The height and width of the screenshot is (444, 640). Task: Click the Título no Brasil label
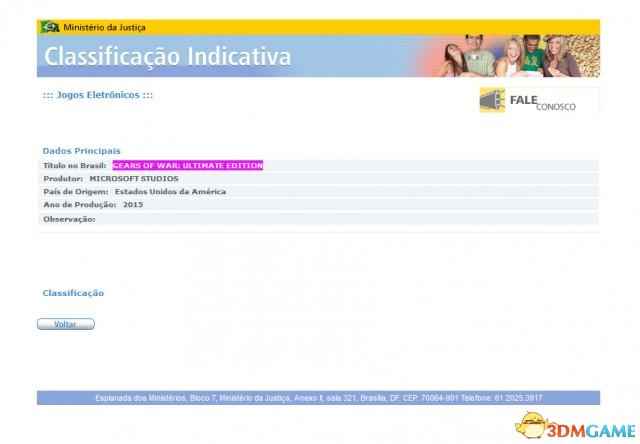point(75,165)
